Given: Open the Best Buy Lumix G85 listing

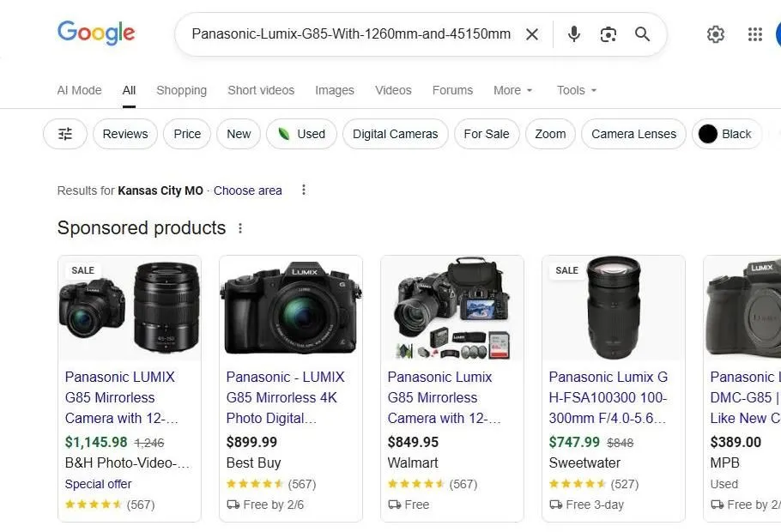Looking at the screenshot, I should [285, 397].
